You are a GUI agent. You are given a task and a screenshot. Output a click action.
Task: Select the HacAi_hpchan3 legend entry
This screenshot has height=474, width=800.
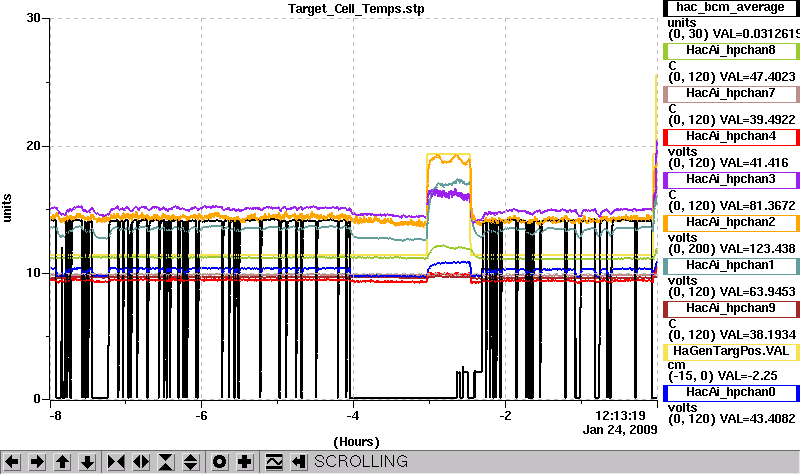click(731, 179)
